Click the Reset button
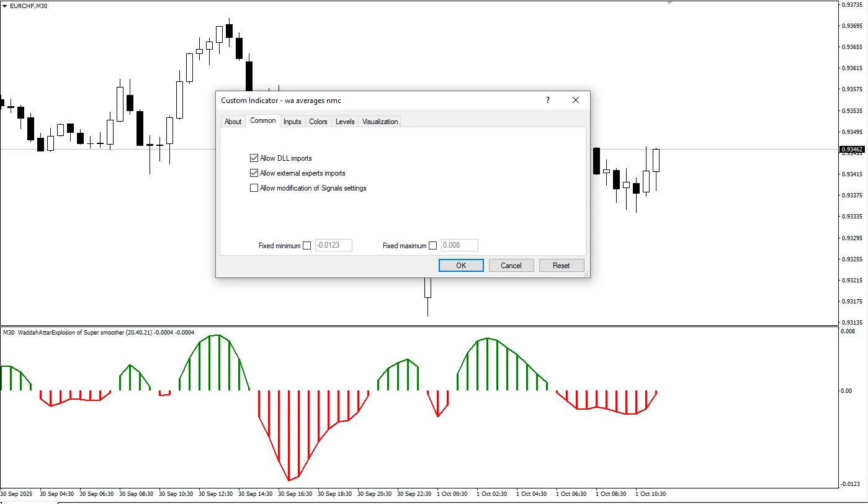 click(562, 265)
